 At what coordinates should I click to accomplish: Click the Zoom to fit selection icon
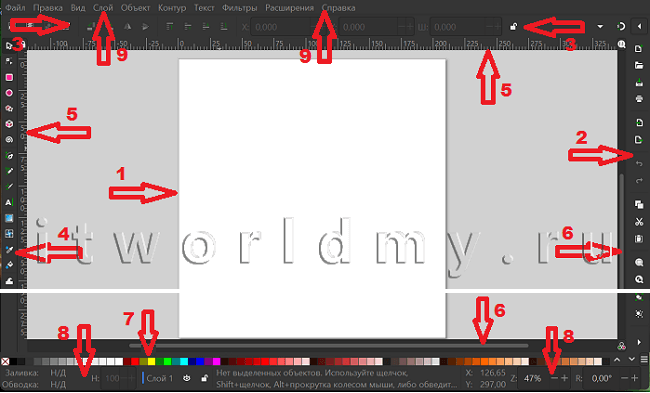pos(639,263)
